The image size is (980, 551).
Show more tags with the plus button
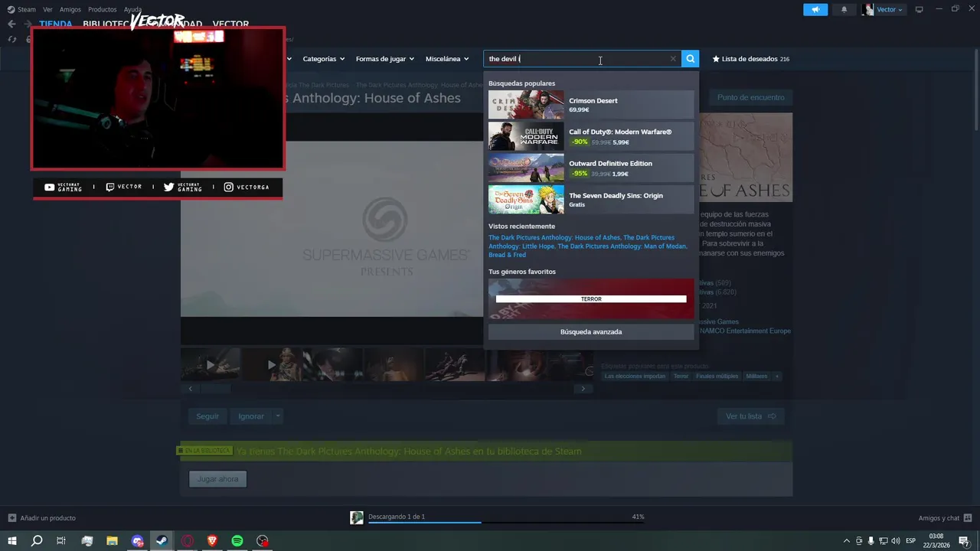pos(777,377)
